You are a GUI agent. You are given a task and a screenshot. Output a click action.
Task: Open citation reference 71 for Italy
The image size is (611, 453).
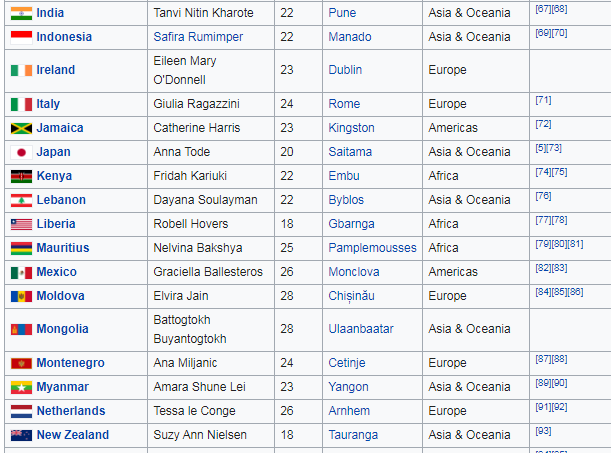click(x=543, y=100)
